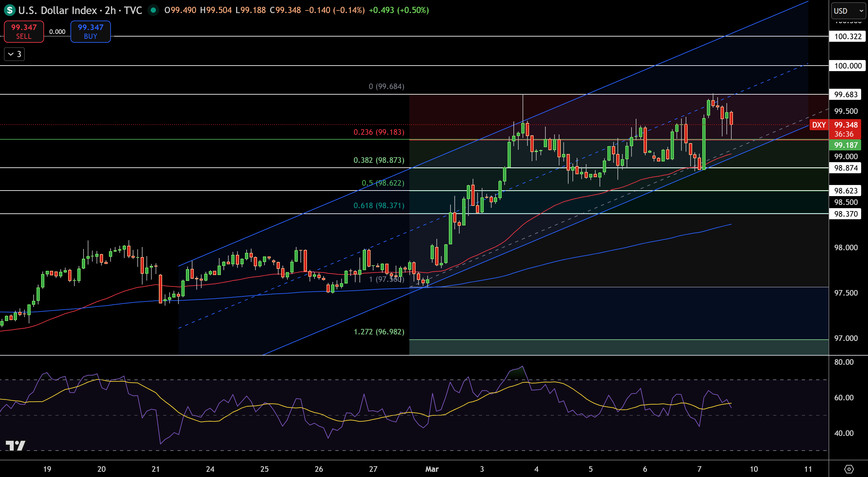The width and height of the screenshot is (868, 477).
Task: Click the green market status dot
Action: click(153, 10)
